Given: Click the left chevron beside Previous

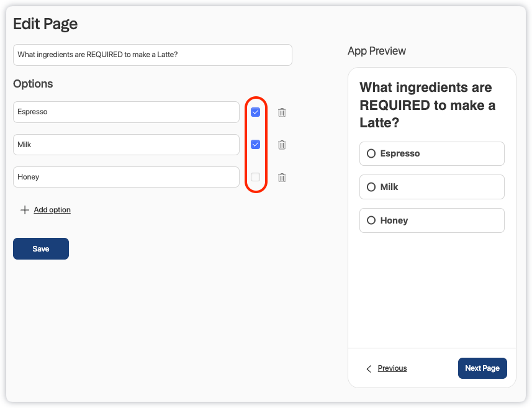Looking at the screenshot, I should tap(369, 368).
